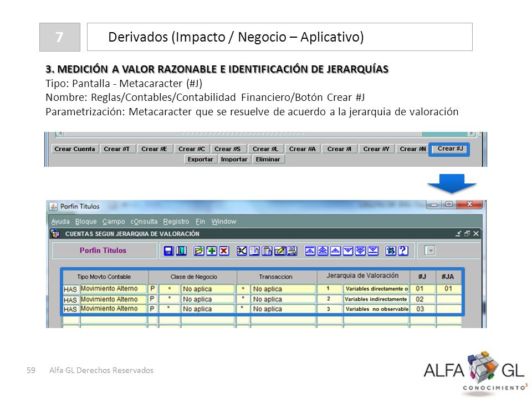Open the Window menu
The image size is (532, 399).
(x=223, y=222)
